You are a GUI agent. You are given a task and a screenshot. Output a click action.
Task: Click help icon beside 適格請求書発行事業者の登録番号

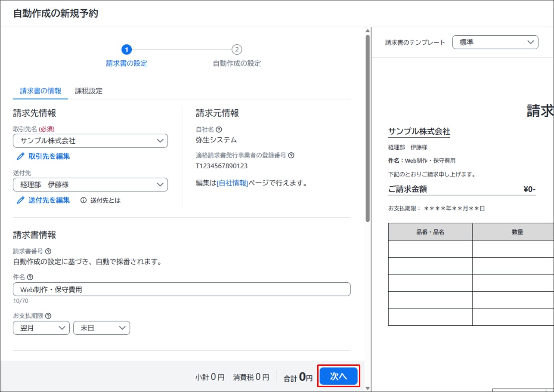coord(291,155)
